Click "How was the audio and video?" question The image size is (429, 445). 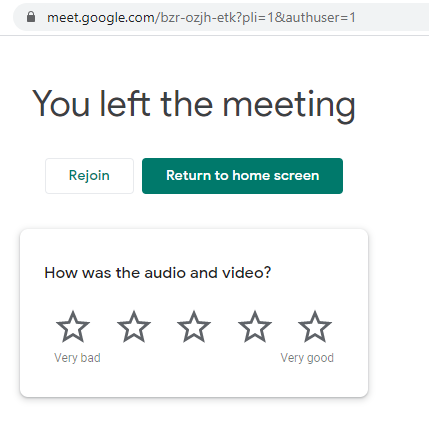158,273
